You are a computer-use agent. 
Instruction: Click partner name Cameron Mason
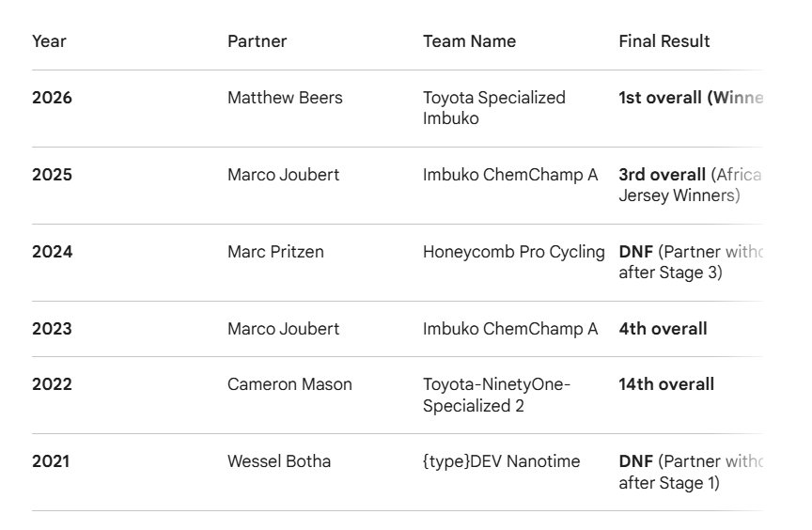coord(289,384)
